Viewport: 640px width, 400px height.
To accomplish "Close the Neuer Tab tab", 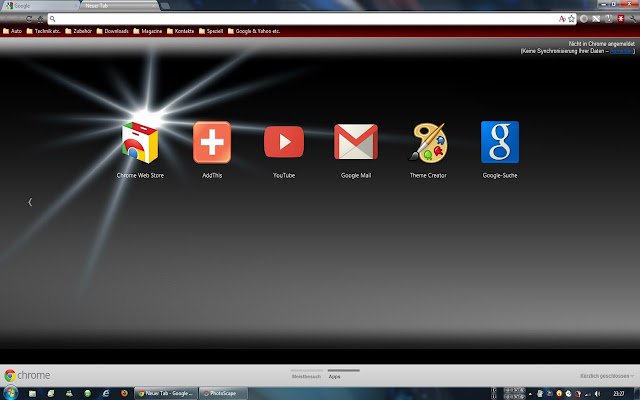I will tap(154, 6).
